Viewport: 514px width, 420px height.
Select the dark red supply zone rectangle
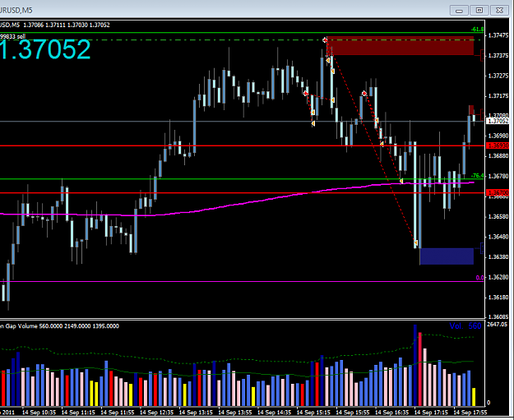click(401, 46)
